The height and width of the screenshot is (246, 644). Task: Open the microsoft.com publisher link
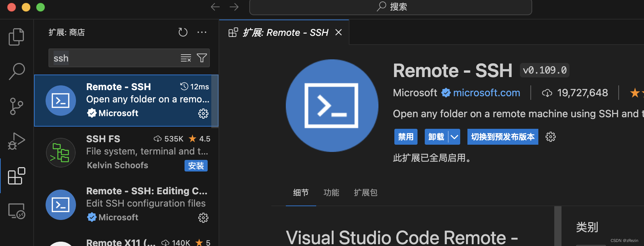[486, 93]
